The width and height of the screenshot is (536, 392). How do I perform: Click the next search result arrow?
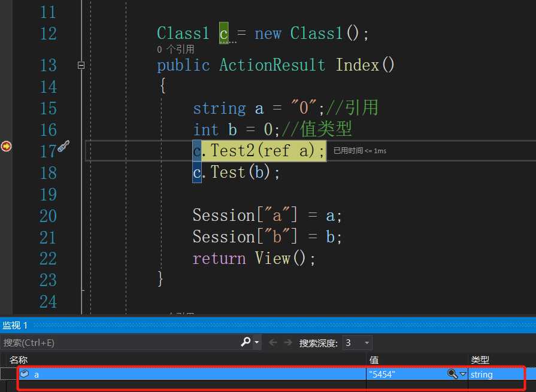point(288,342)
